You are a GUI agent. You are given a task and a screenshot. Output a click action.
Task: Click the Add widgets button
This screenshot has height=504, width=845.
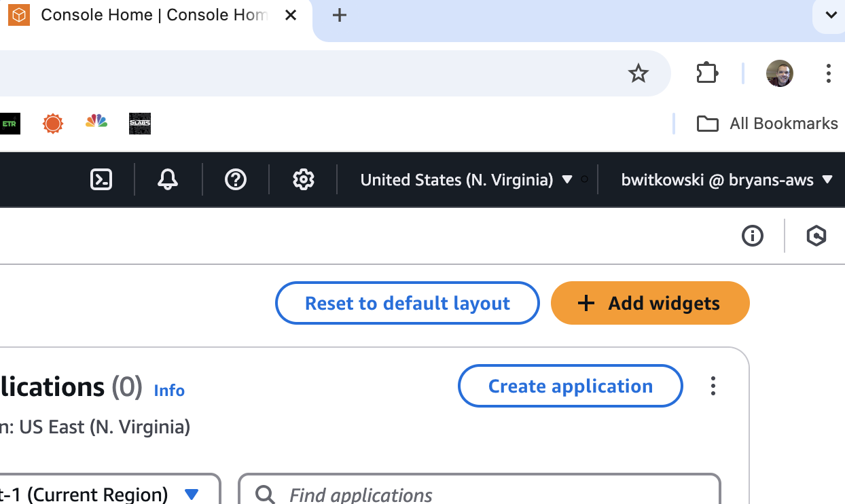click(650, 303)
